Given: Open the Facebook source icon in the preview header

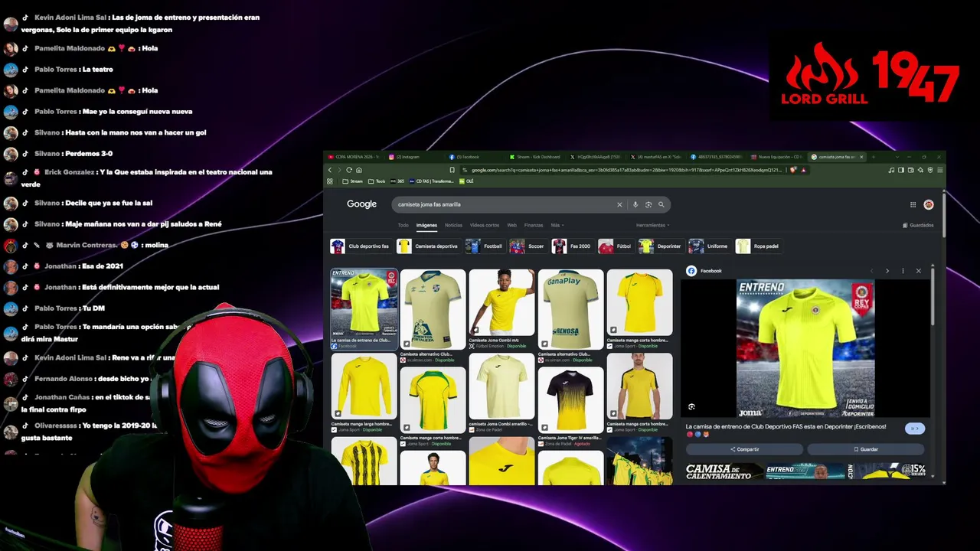Looking at the screenshot, I should pos(691,271).
